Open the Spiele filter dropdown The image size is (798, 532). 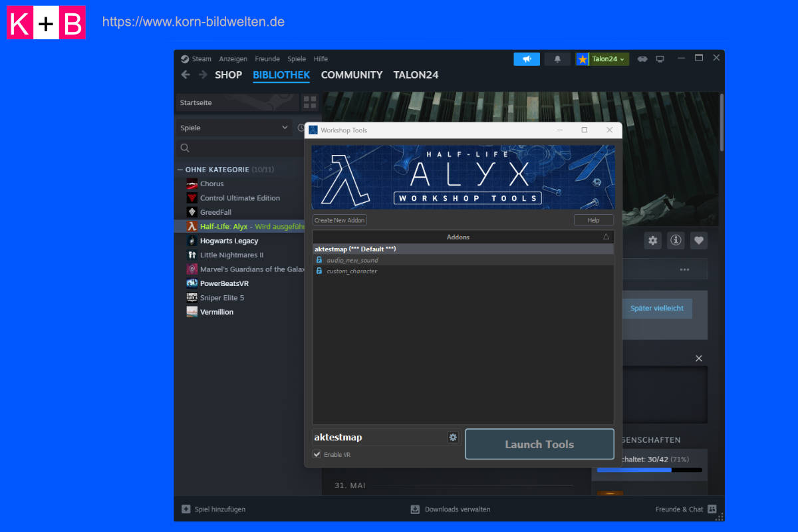pos(234,128)
